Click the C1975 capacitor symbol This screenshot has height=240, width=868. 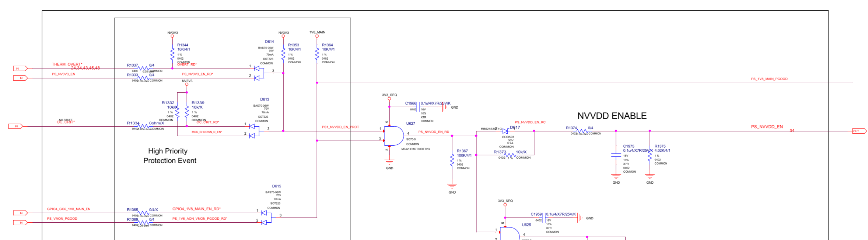616,156
